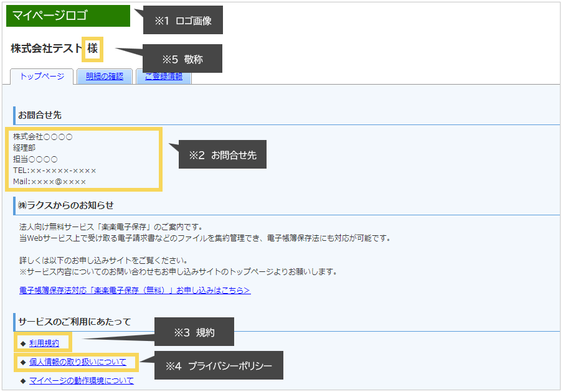Image resolution: width=563 pixels, height=392 pixels.
Task: Click the お問合せ先 section header
Action: click(x=40, y=115)
